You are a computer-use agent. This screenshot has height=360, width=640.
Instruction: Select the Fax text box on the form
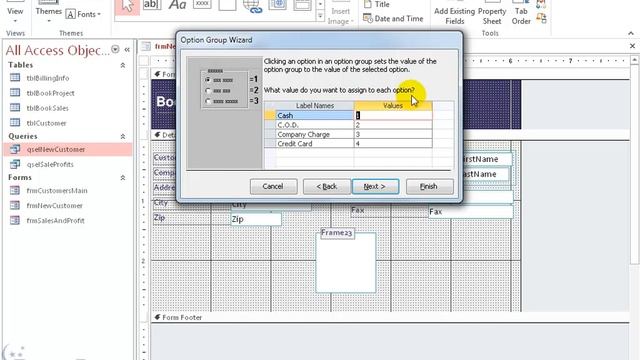471,212
